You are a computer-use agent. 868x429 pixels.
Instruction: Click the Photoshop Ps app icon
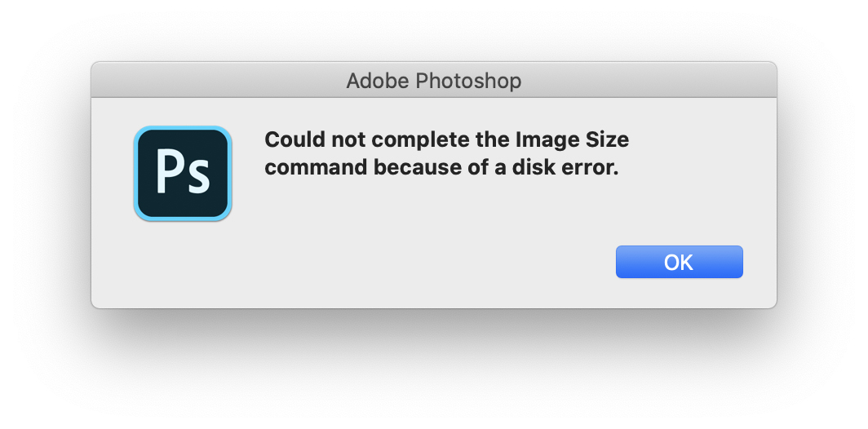point(183,174)
